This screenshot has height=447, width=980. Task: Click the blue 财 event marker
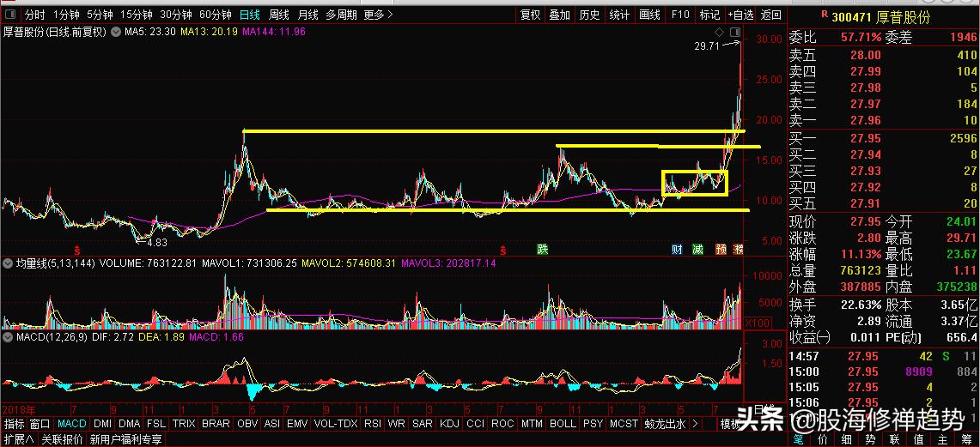pos(678,249)
